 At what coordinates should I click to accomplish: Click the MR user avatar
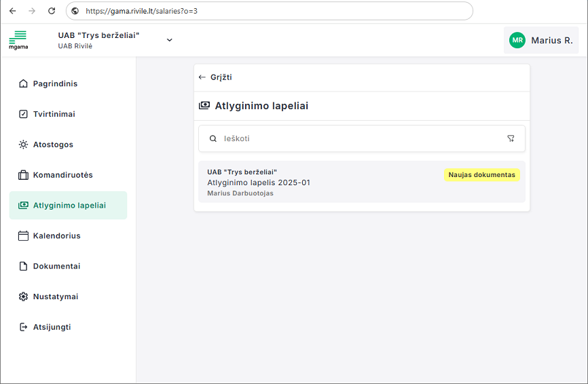517,41
